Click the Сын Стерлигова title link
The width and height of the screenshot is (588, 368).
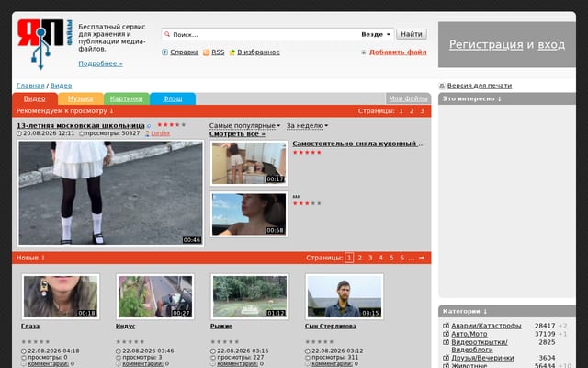[331, 326]
